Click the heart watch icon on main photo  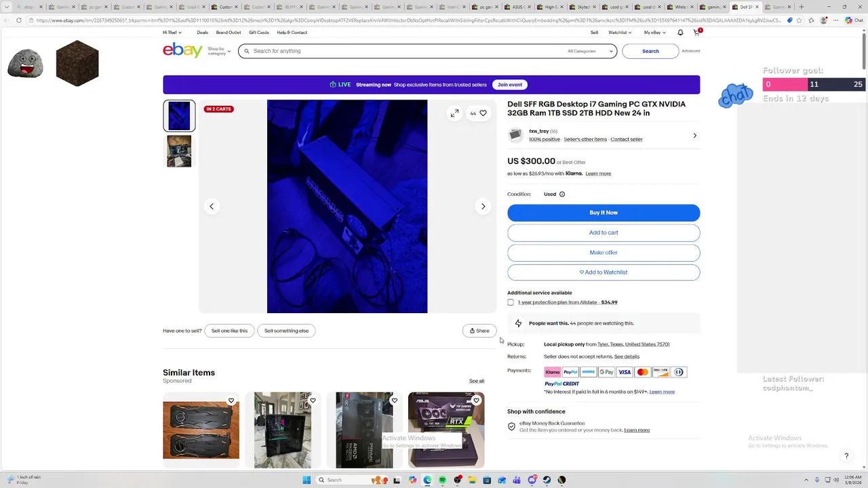pos(483,113)
